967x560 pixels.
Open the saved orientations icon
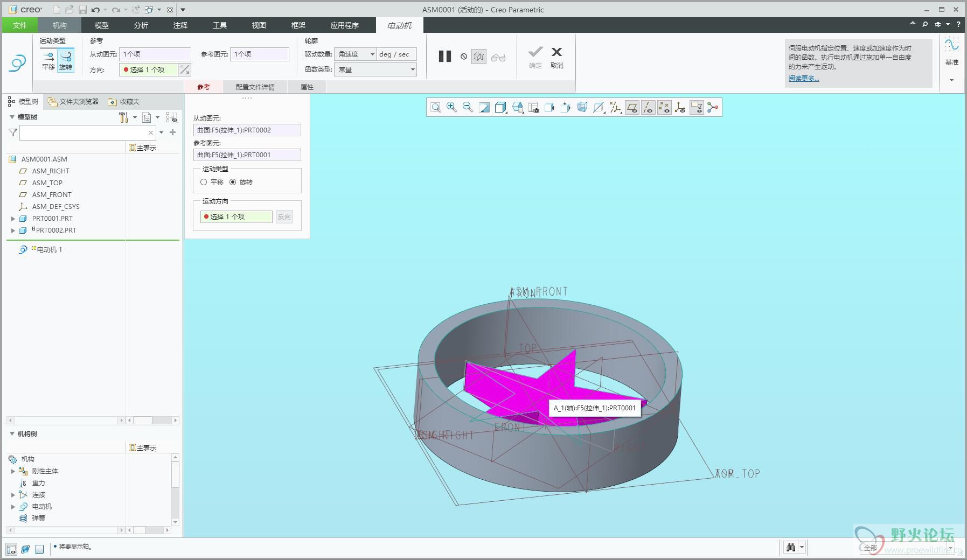tap(518, 108)
